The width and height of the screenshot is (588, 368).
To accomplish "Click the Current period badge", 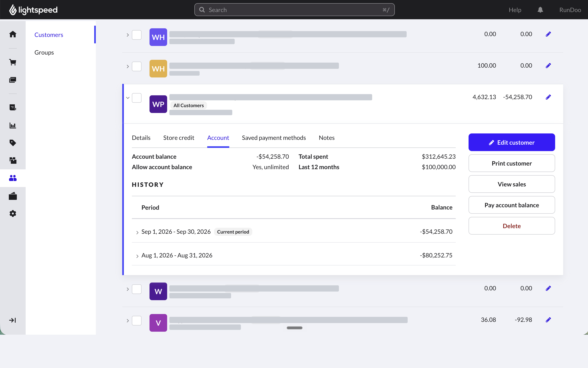I will (233, 232).
